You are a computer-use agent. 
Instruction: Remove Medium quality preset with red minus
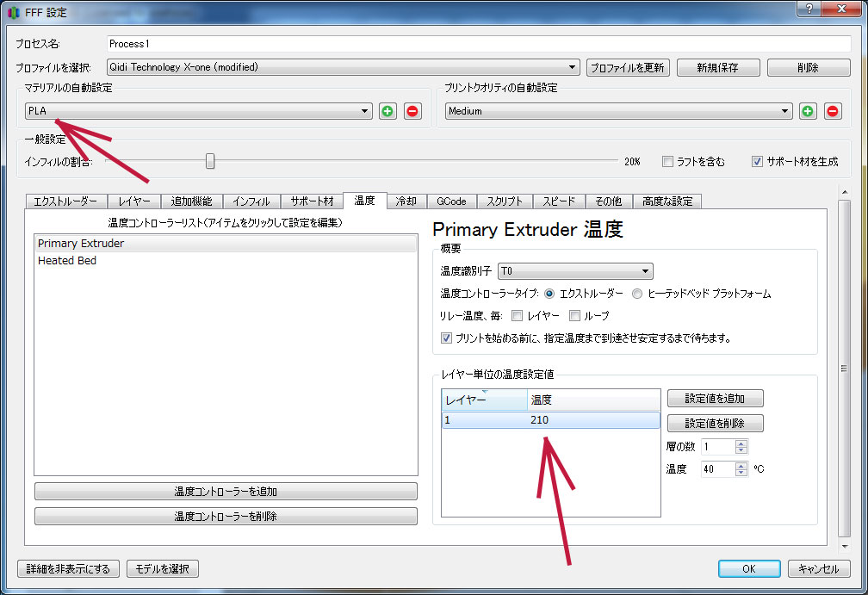[833, 111]
